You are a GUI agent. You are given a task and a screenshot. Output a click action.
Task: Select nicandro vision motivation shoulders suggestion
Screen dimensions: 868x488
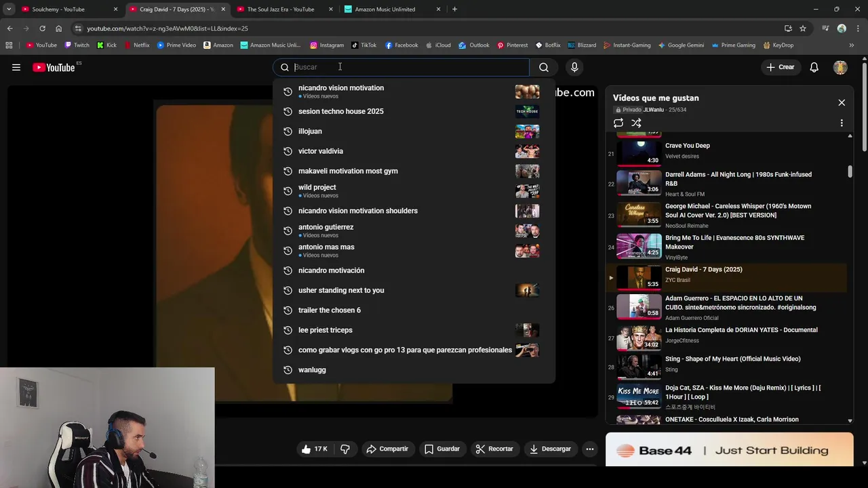(x=414, y=211)
